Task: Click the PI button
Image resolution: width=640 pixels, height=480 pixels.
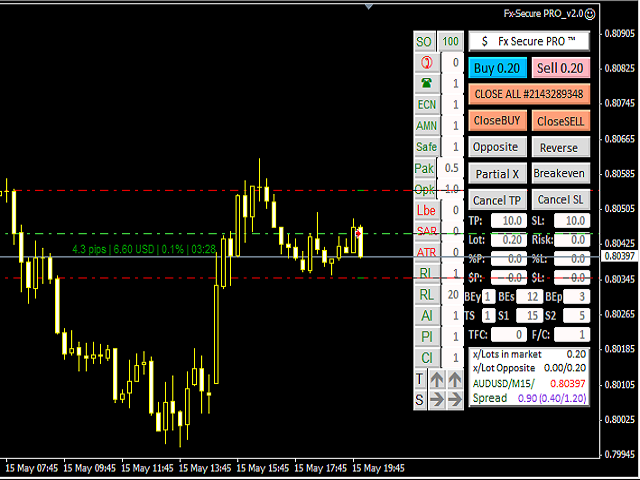Action: [x=427, y=337]
